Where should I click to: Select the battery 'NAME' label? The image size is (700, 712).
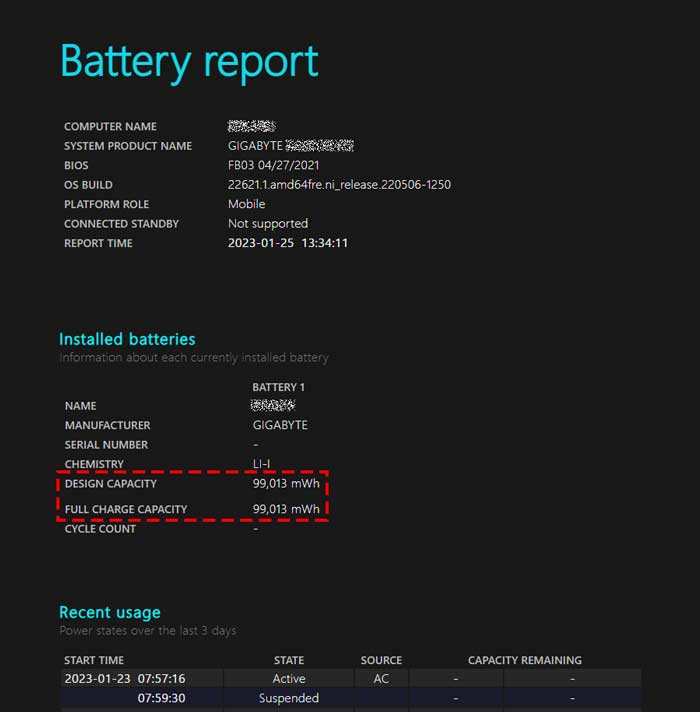pos(80,406)
